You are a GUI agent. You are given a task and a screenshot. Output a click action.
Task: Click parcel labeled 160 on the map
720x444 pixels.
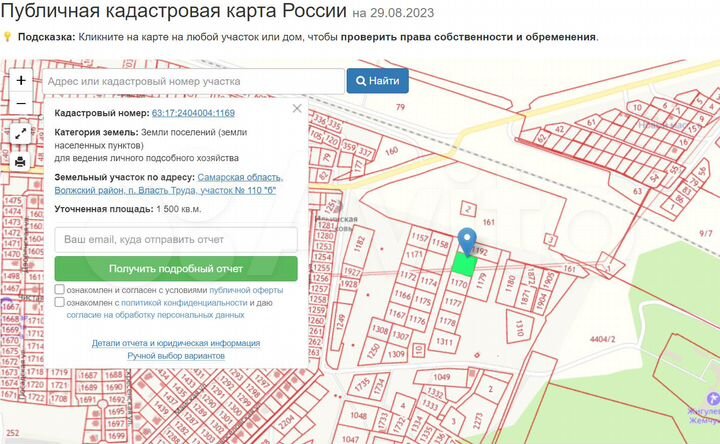pos(392,150)
